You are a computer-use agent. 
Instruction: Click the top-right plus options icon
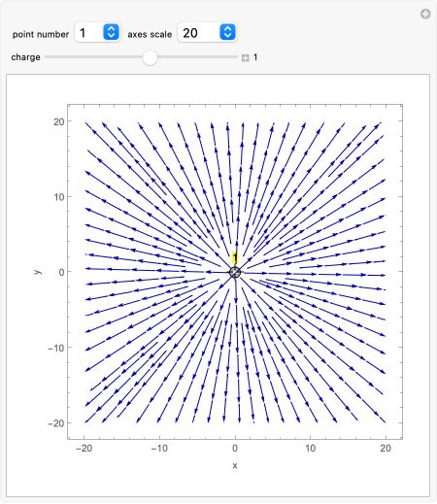[425, 14]
